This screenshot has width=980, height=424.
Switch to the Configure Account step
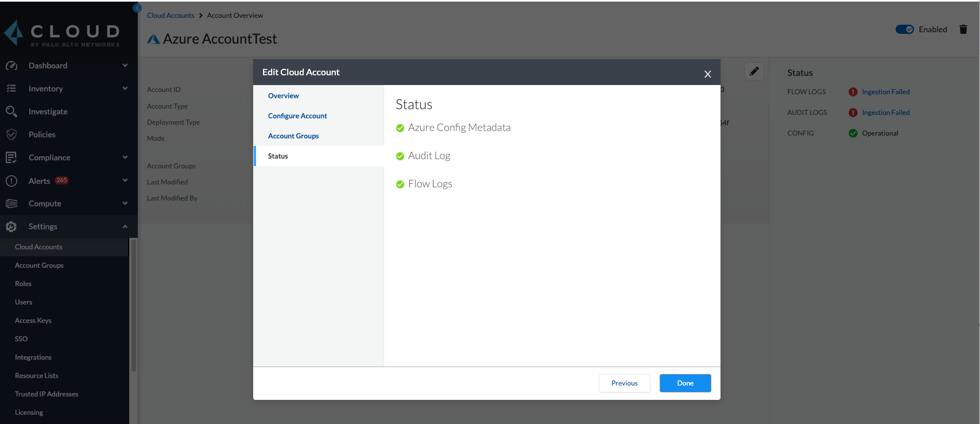(x=297, y=116)
